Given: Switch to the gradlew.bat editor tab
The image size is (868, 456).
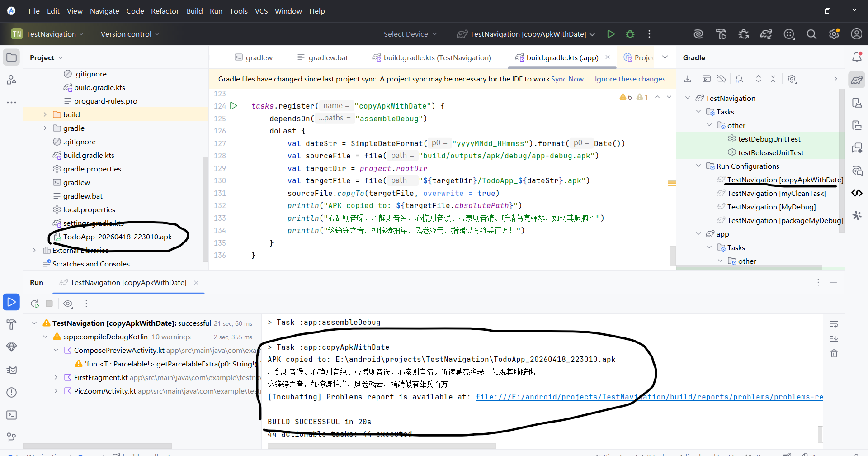Looking at the screenshot, I should 323,57.
